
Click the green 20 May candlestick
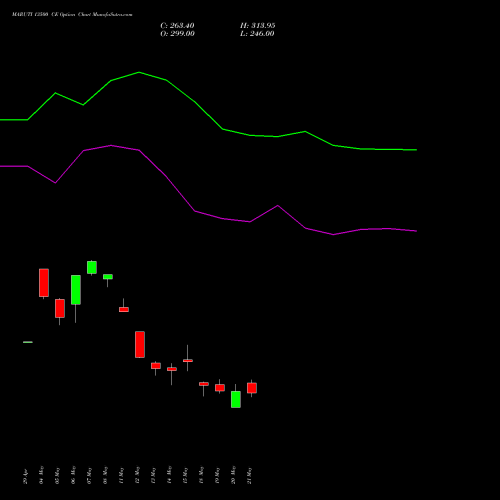click(x=236, y=399)
